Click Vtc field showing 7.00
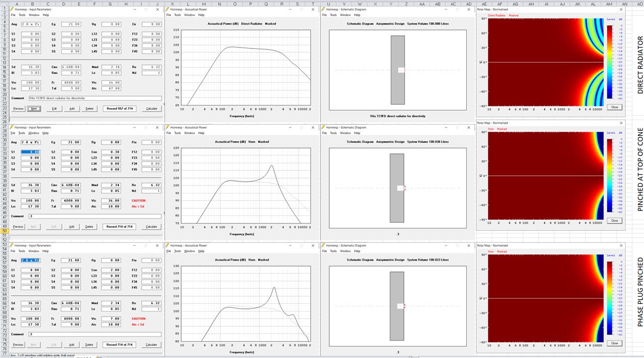 pyautogui.click(x=111, y=319)
